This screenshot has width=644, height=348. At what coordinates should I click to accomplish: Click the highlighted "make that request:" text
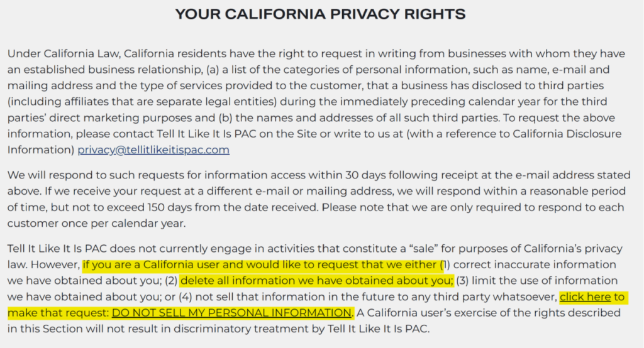click(x=58, y=313)
